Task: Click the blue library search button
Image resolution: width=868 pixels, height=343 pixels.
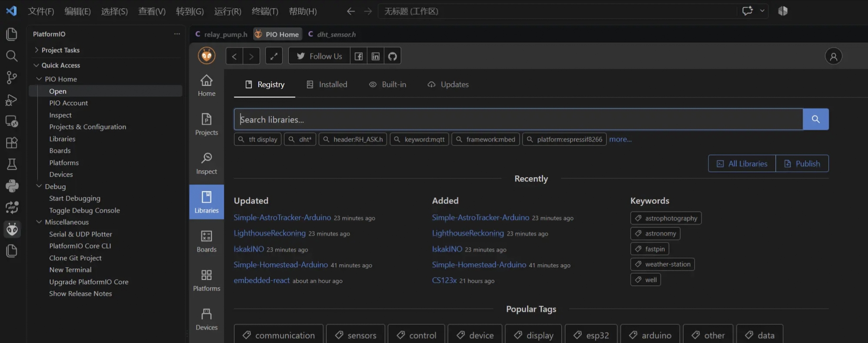Action: (816, 119)
